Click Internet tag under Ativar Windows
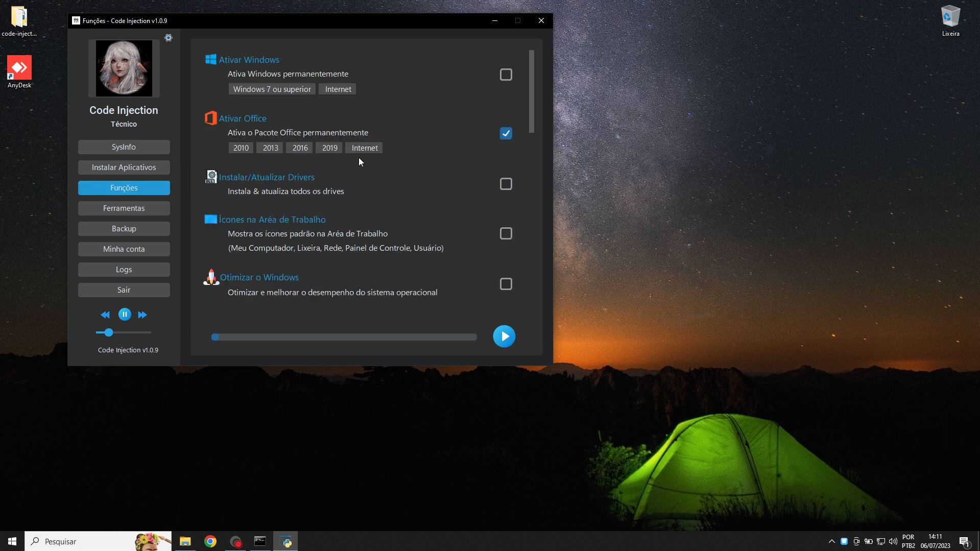The height and width of the screenshot is (551, 980). coord(338,89)
